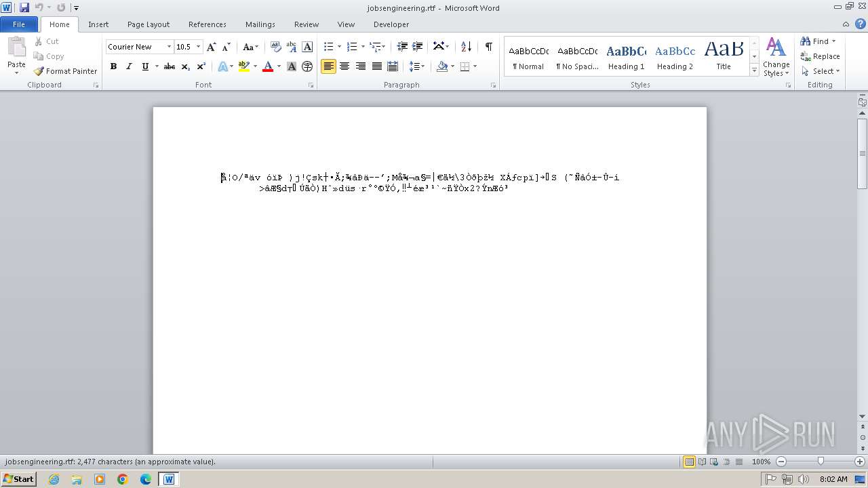Toggle Bold formatting

click(x=113, y=66)
